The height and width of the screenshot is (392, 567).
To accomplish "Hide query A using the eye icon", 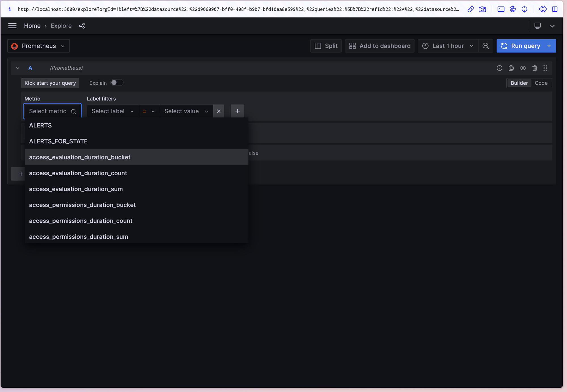I will pos(523,68).
